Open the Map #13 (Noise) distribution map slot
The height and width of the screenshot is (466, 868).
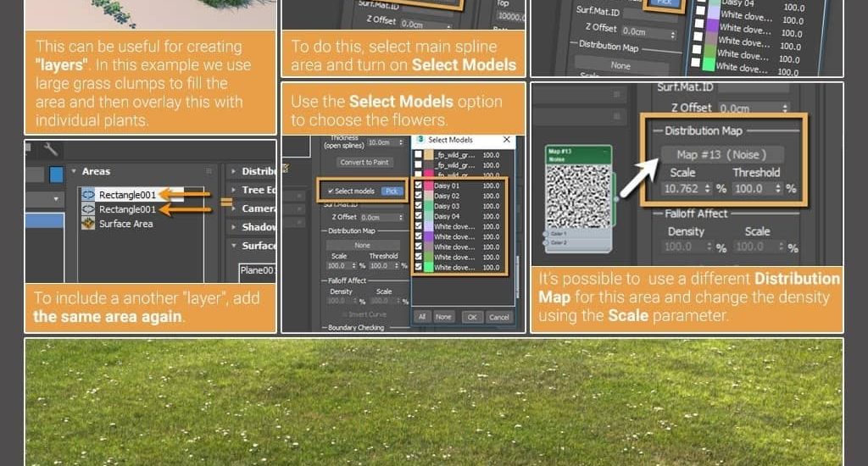click(x=721, y=155)
